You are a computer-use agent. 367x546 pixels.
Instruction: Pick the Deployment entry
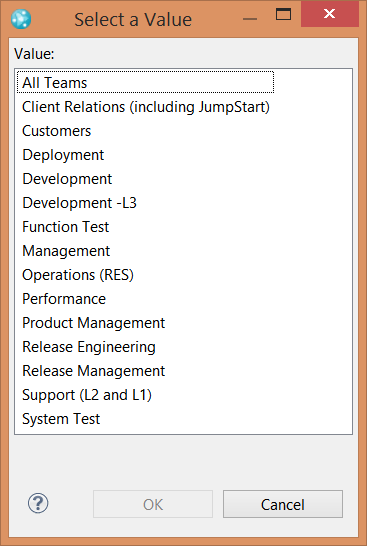pyautogui.click(x=63, y=155)
